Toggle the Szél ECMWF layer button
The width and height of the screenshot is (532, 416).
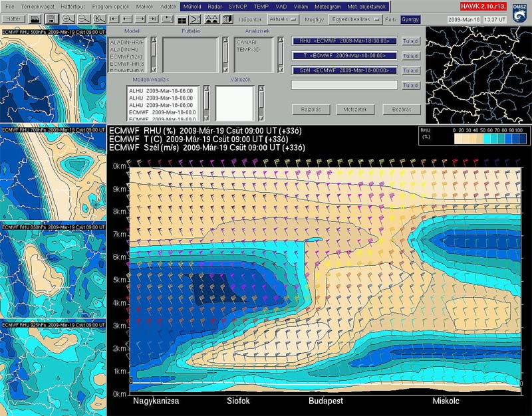pos(344,70)
